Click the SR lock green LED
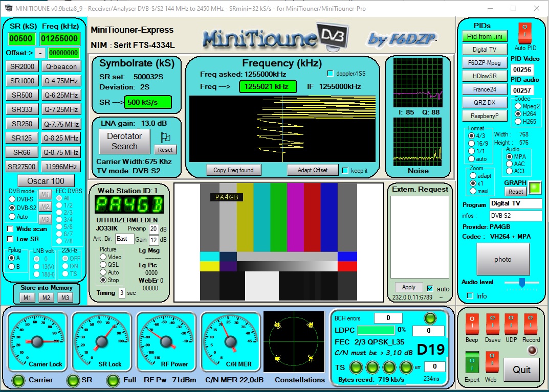This screenshot has width=549, height=392. pyautogui.click(x=73, y=380)
